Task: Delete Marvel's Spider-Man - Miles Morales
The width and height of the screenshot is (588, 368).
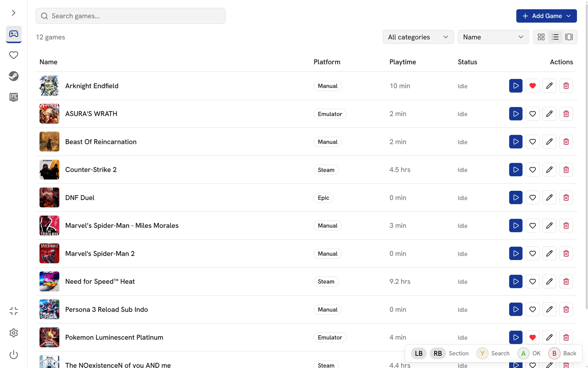Action: [x=566, y=225]
